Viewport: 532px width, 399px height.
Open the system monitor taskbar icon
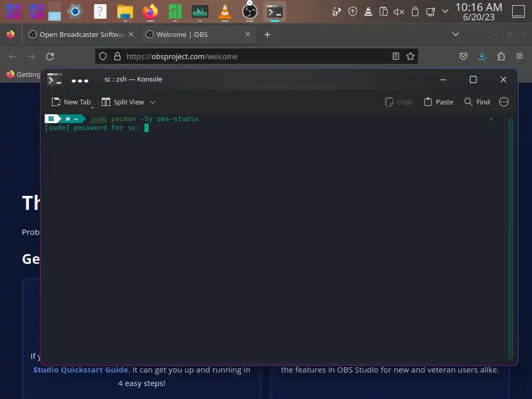(x=200, y=11)
